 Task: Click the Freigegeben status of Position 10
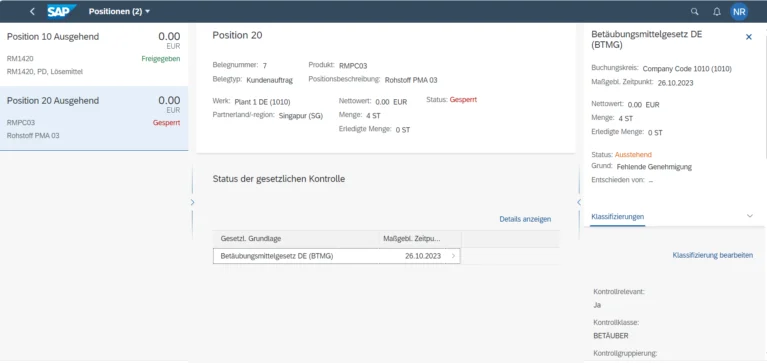(160, 59)
